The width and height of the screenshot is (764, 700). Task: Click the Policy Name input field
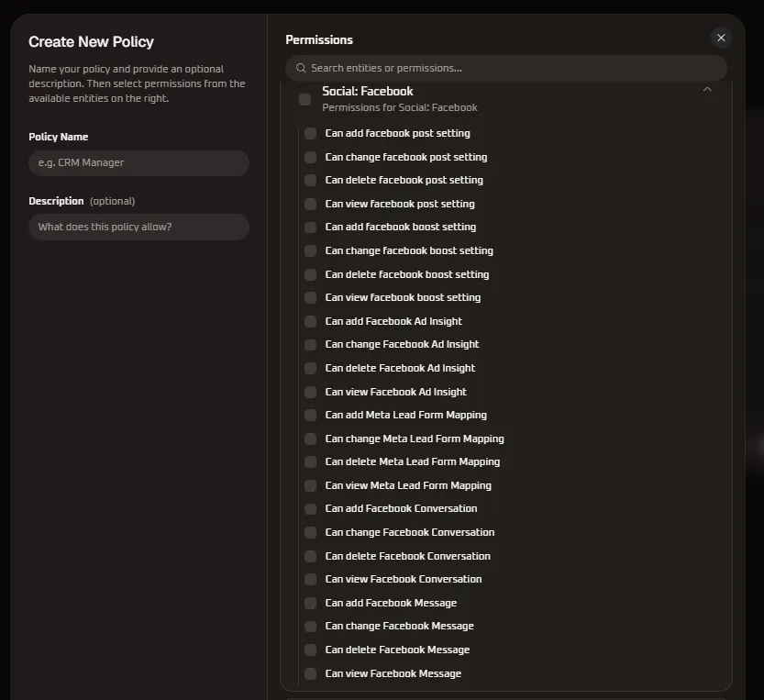pyautogui.click(x=138, y=162)
